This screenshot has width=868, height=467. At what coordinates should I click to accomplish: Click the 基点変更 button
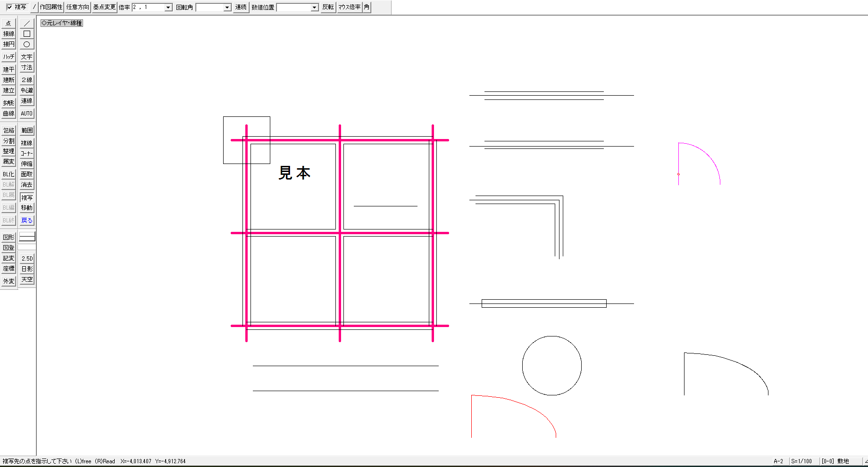tap(104, 7)
